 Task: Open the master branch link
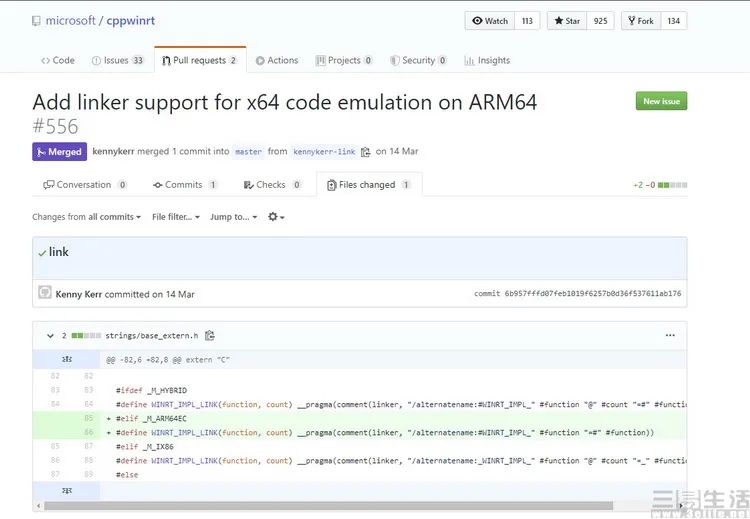pyautogui.click(x=248, y=152)
